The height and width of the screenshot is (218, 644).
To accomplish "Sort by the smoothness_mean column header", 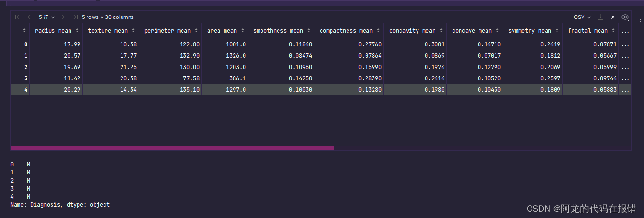I will tap(281, 31).
